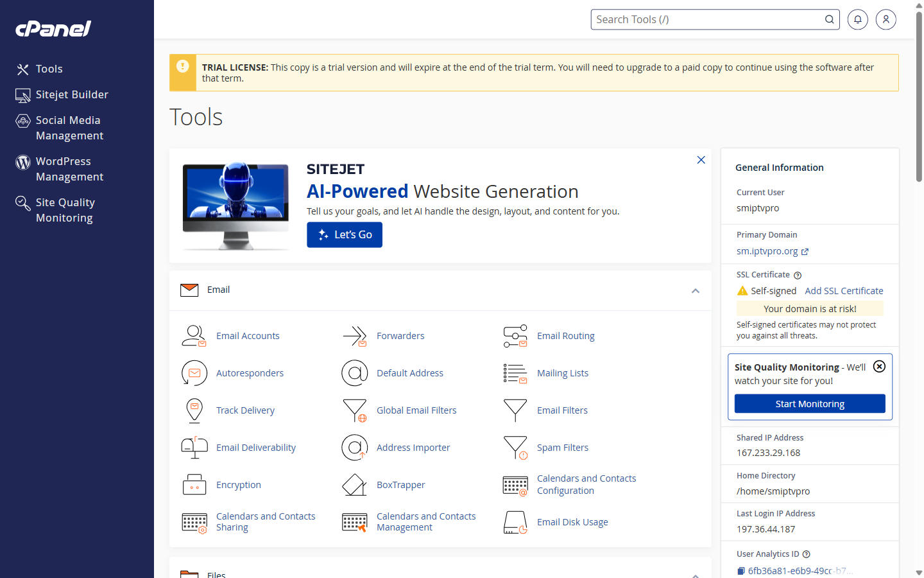Collapse the Files section chevron
The image size is (924, 578).
(695, 575)
